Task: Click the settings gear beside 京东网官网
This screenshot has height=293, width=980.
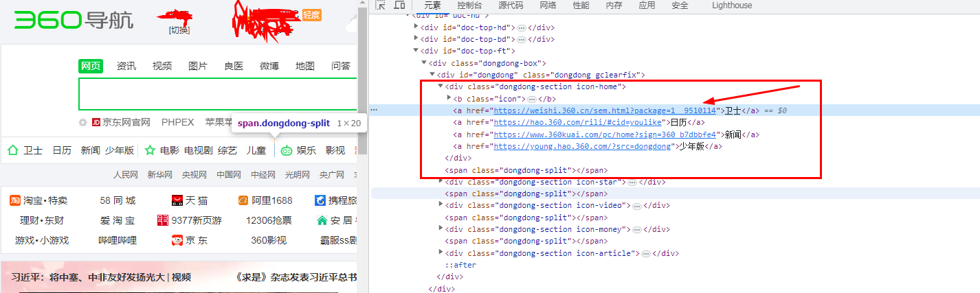Action: click(83, 122)
